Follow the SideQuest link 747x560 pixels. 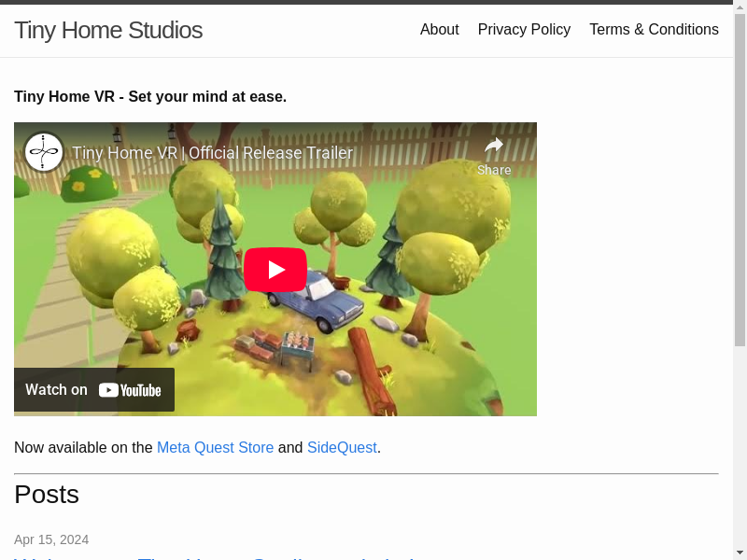[342, 447]
